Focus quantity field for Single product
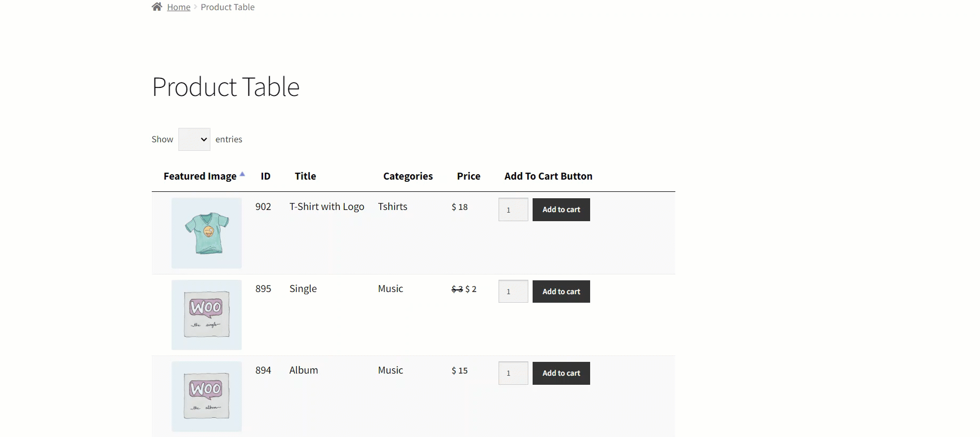Image resolution: width=980 pixels, height=437 pixels. click(513, 292)
